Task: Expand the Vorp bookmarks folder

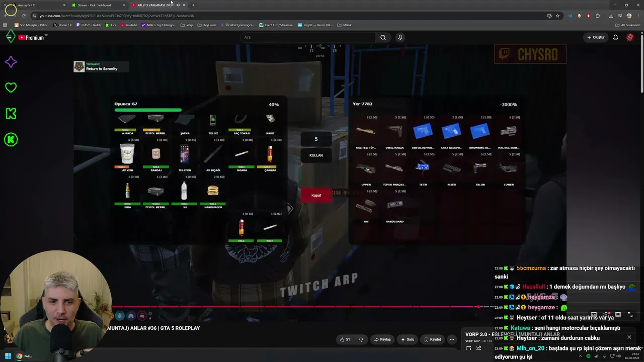Action: [187, 25]
